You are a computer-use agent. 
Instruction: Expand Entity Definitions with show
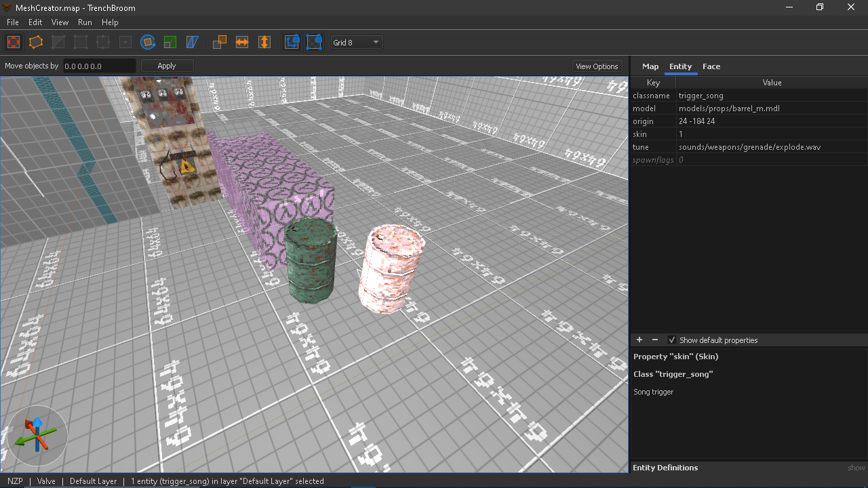point(856,468)
